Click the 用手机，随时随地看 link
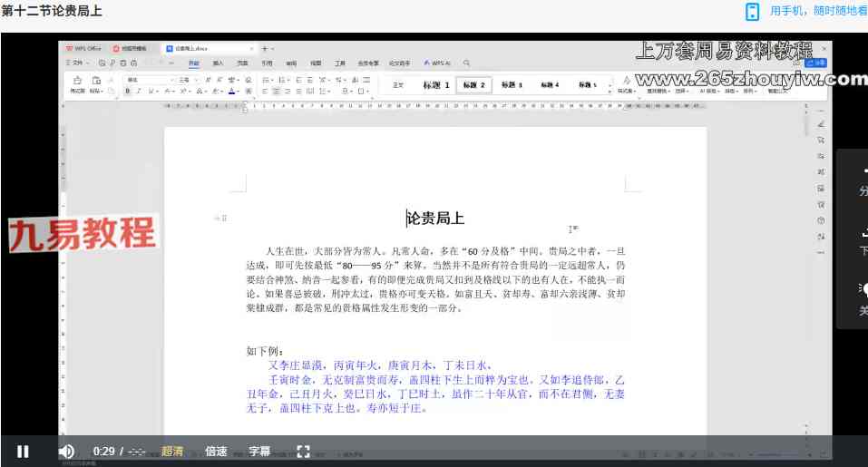 tap(817, 11)
